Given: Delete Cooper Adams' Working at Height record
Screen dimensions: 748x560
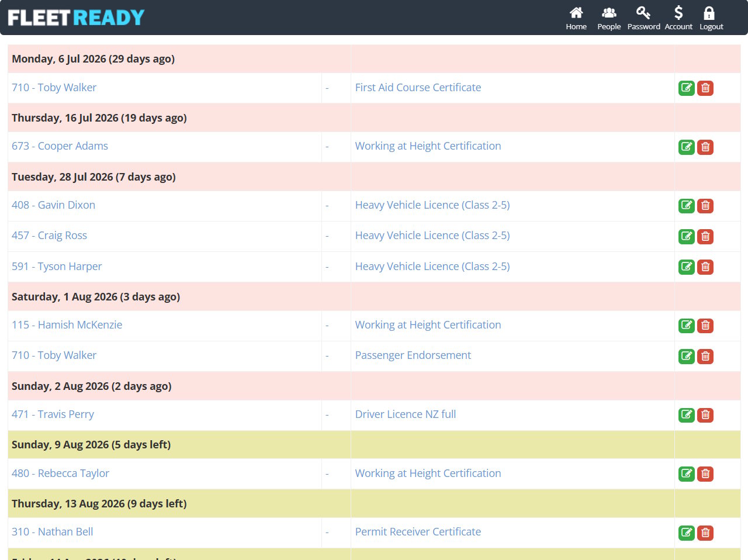Looking at the screenshot, I should 705,147.
